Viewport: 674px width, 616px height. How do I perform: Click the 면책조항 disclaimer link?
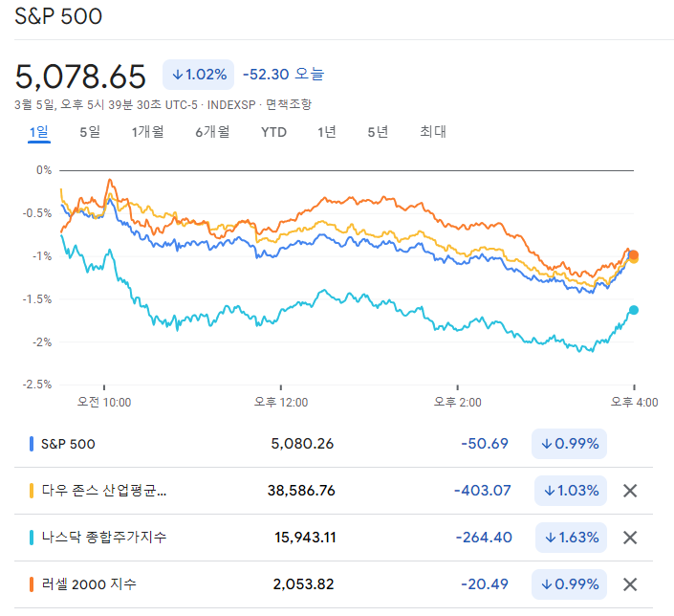click(x=289, y=104)
